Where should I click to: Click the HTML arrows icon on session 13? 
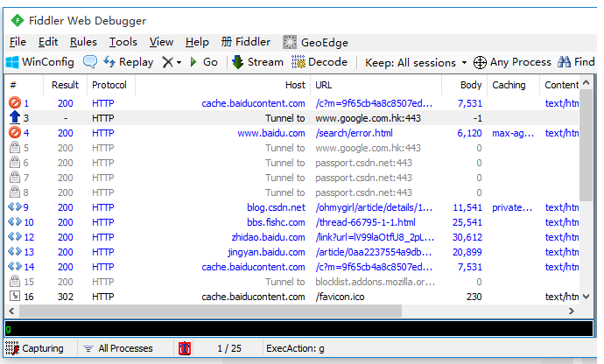click(x=15, y=251)
